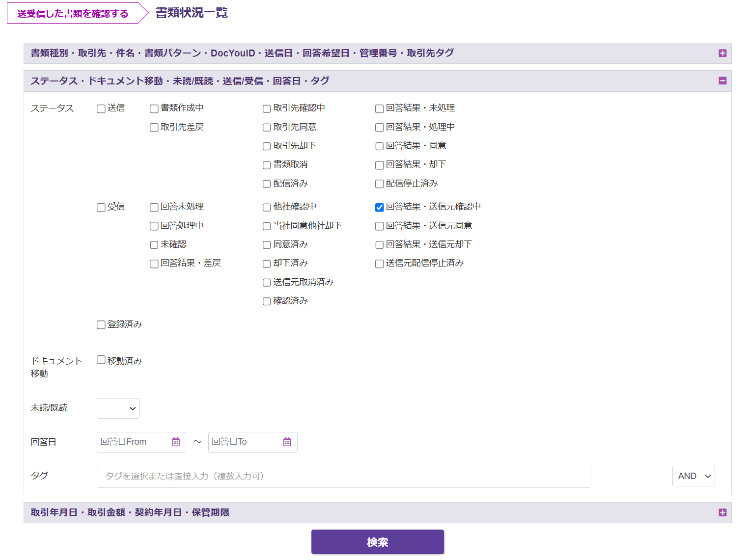749x560 pixels.
Task: Focus the 回答日To date field
Action: tap(253, 442)
